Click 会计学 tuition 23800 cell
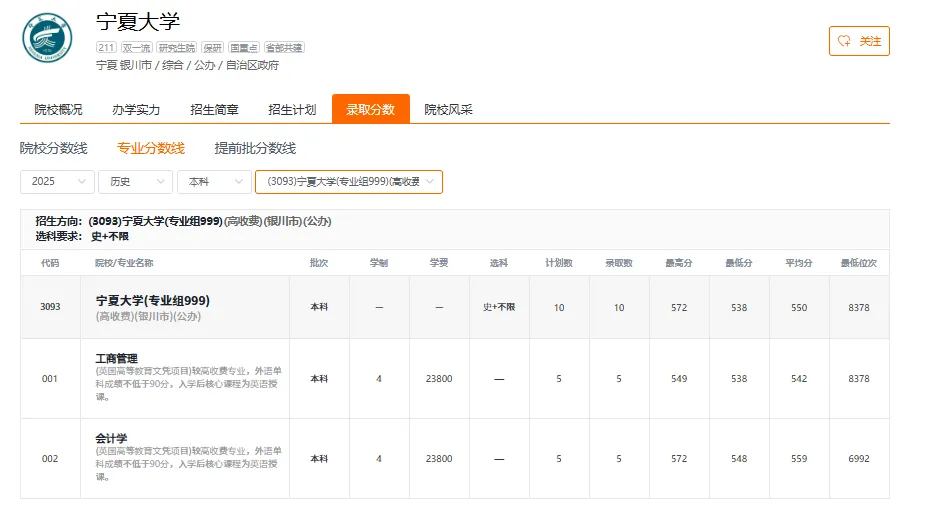 tap(439, 459)
